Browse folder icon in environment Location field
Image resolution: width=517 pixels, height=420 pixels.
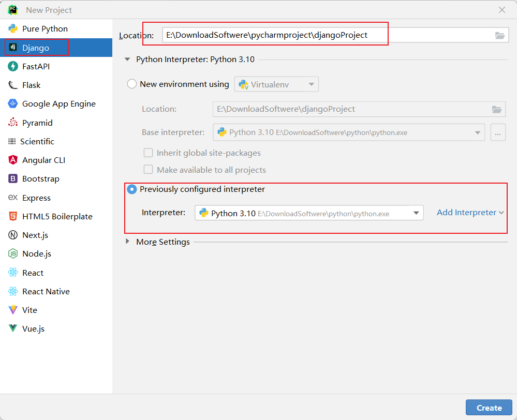tap(497, 109)
